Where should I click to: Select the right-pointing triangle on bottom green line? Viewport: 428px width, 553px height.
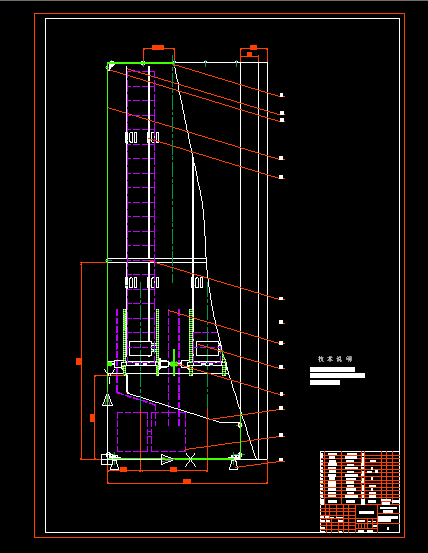167,460
